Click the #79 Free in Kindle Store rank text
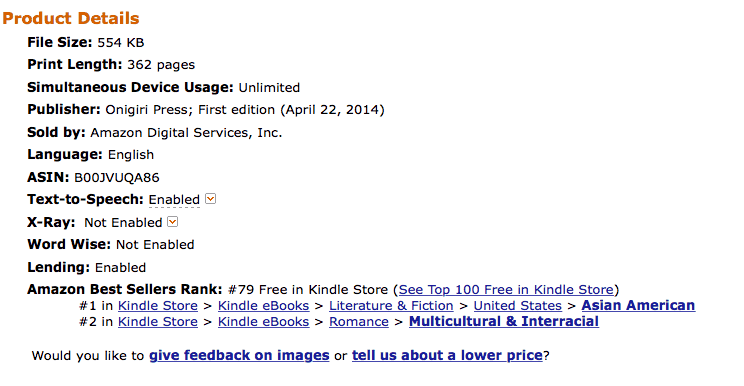This screenshot has width=744, height=386. 308,290
